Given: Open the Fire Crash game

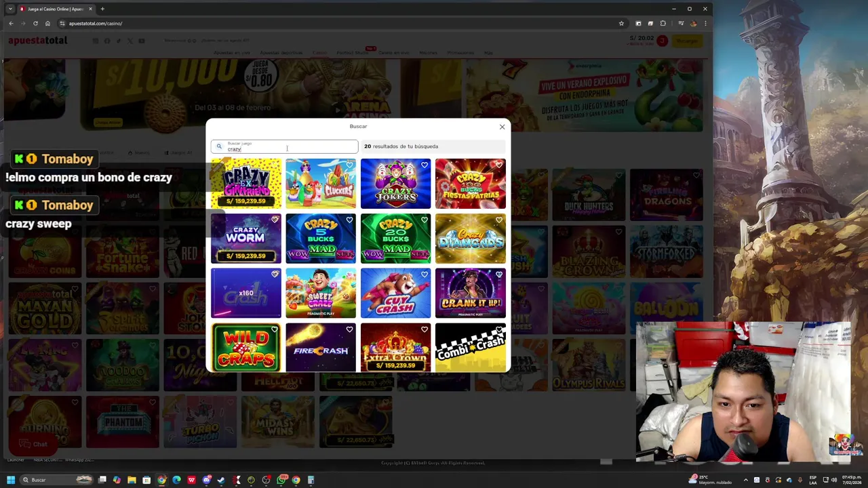Looking at the screenshot, I should pos(321,348).
